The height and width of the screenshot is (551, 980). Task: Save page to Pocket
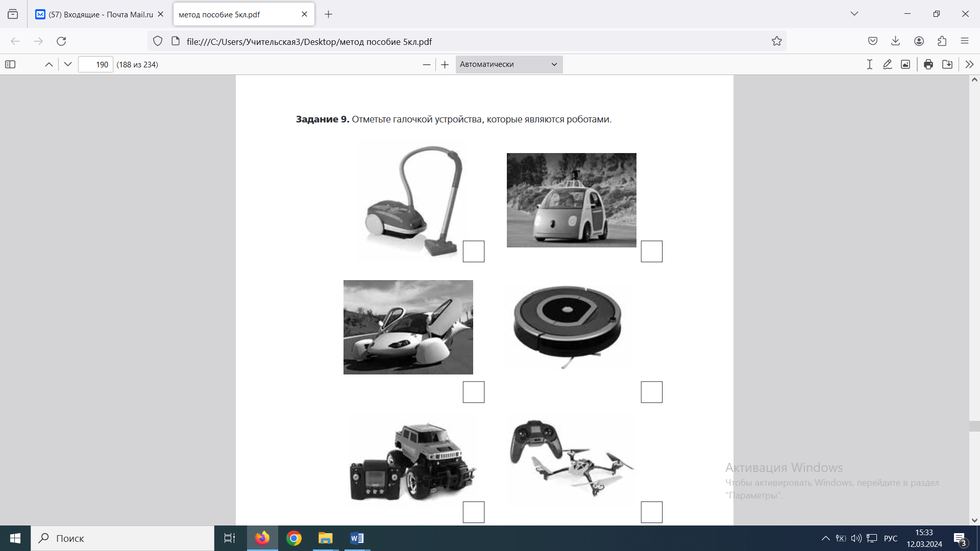(x=873, y=41)
